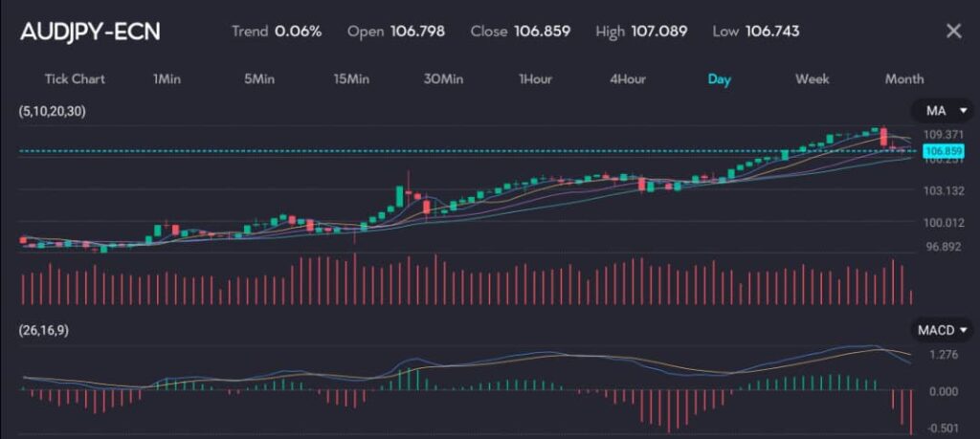Screen dimensions: 980x439
Task: Switch to the Tick Chart timeframe
Action: coord(75,79)
